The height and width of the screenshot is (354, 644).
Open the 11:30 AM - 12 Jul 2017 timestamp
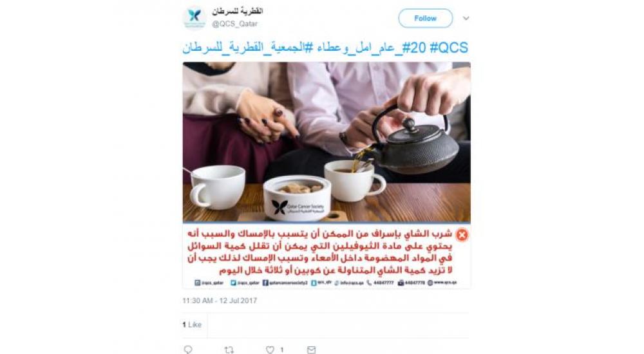click(220, 301)
